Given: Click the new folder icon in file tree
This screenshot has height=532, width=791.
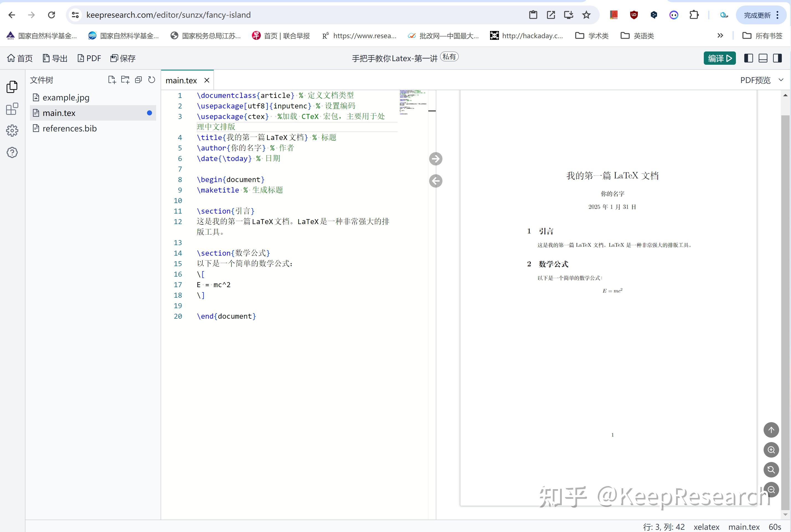Looking at the screenshot, I should tap(125, 80).
